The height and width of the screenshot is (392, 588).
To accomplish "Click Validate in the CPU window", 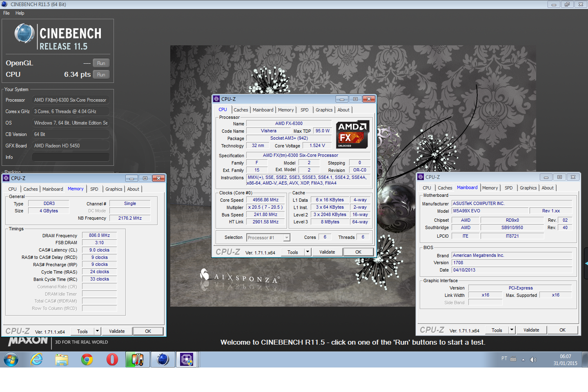I will [x=327, y=252].
